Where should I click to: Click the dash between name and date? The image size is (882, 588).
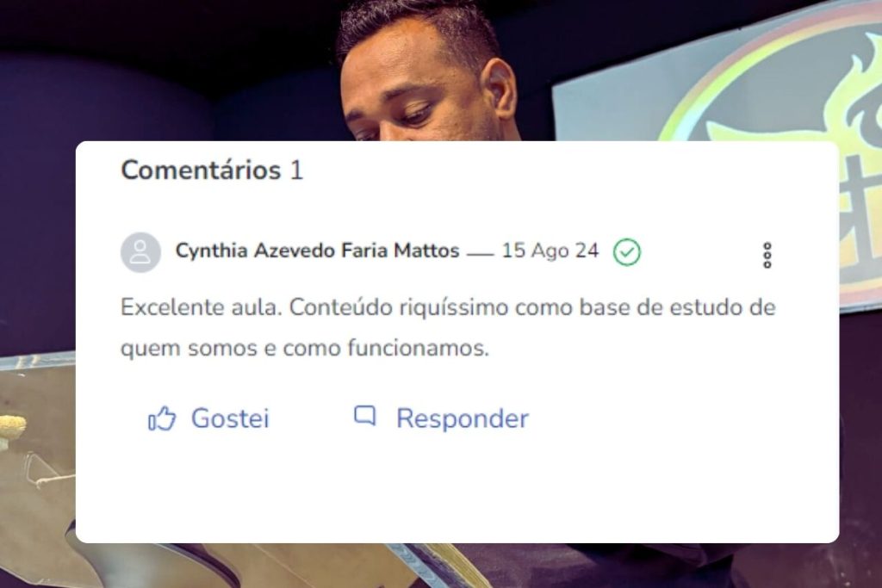(480, 255)
